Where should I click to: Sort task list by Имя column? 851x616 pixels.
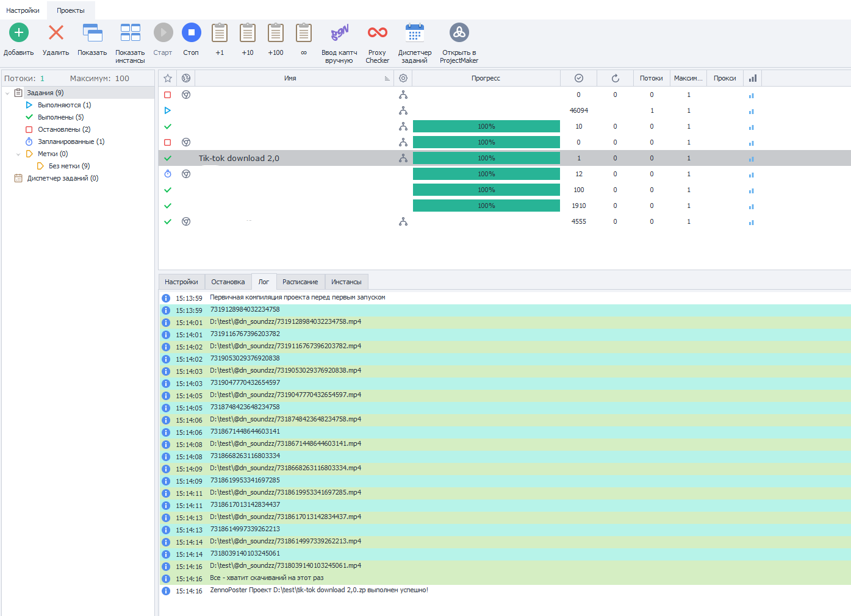pos(290,78)
